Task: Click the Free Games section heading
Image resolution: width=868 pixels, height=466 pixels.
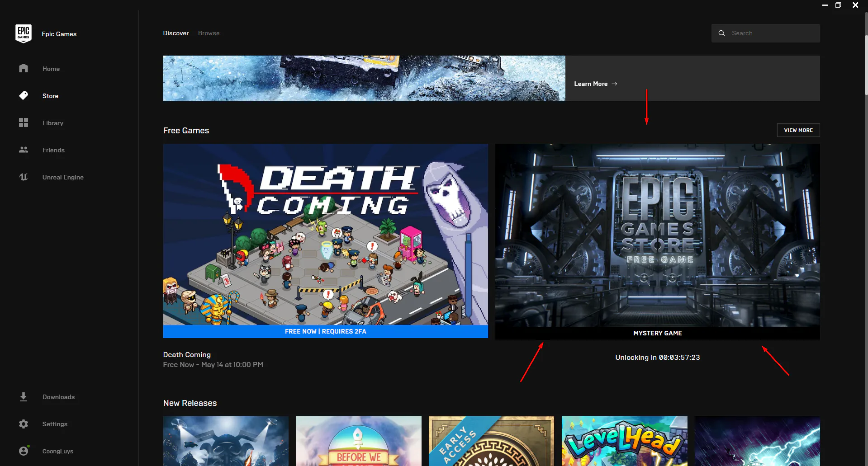Action: click(x=186, y=130)
